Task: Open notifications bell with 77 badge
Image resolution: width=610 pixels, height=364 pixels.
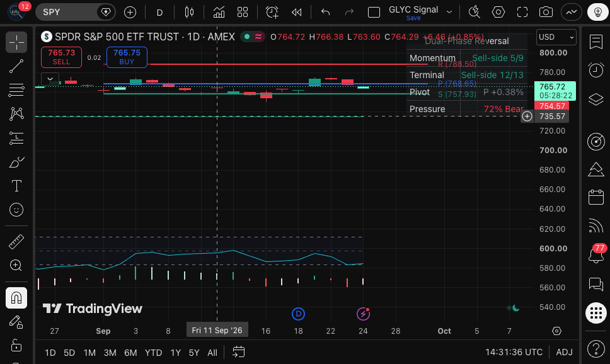Action: [596, 256]
